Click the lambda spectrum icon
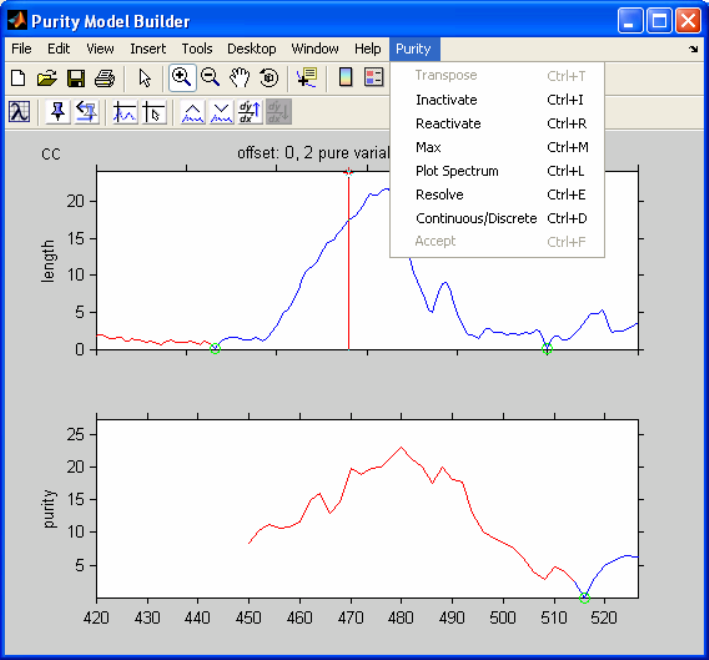Viewport: 709px width, 660px height. [x=18, y=112]
